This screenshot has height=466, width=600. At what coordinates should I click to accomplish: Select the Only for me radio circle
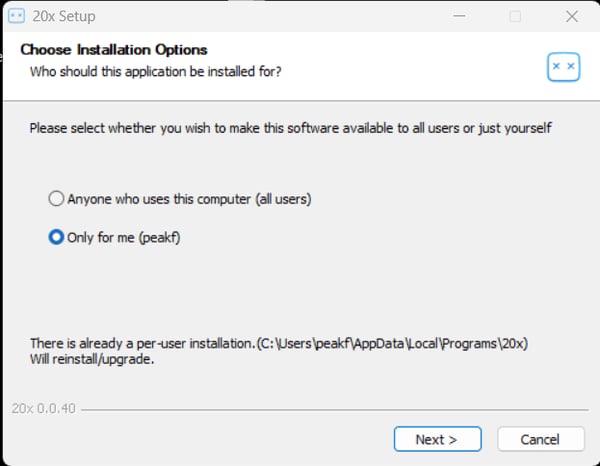[57, 238]
